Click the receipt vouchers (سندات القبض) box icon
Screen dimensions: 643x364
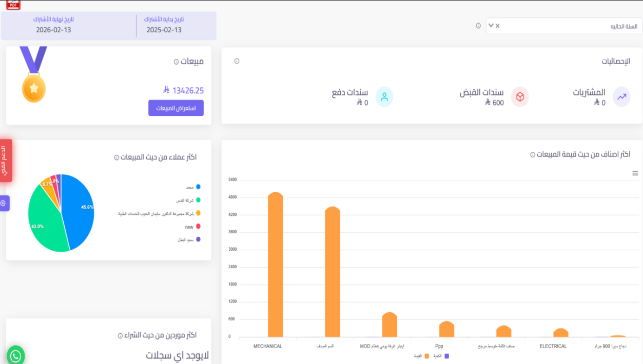coord(520,96)
